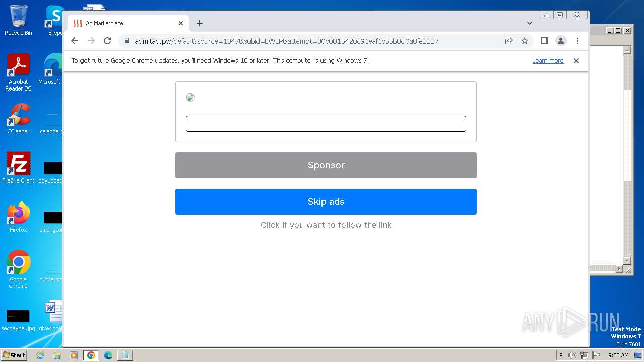Screen dimensions: 644x362
Task: Click the address bar URL
Action: tap(286, 41)
